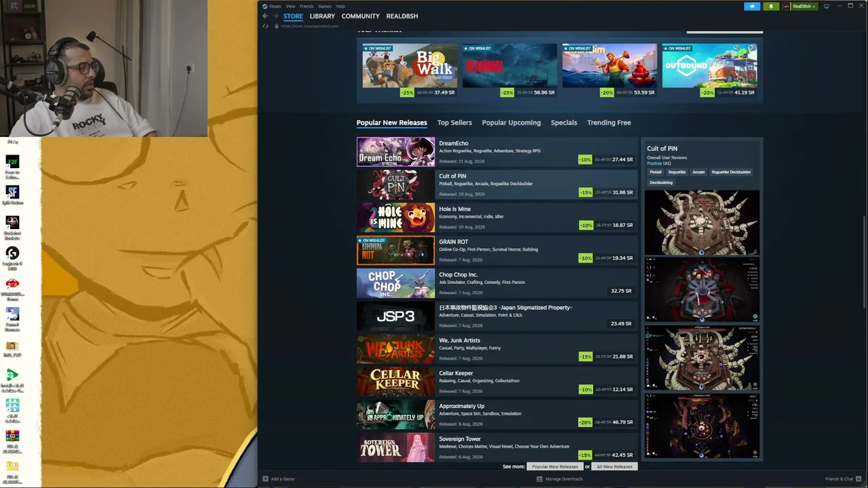Click the Cult of PiN preview title

(x=662, y=148)
